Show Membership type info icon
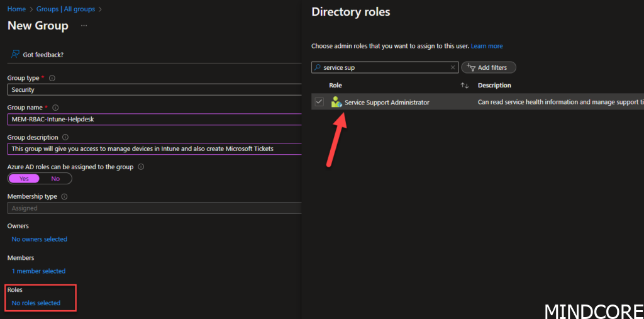This screenshot has height=319, width=644. tap(64, 196)
